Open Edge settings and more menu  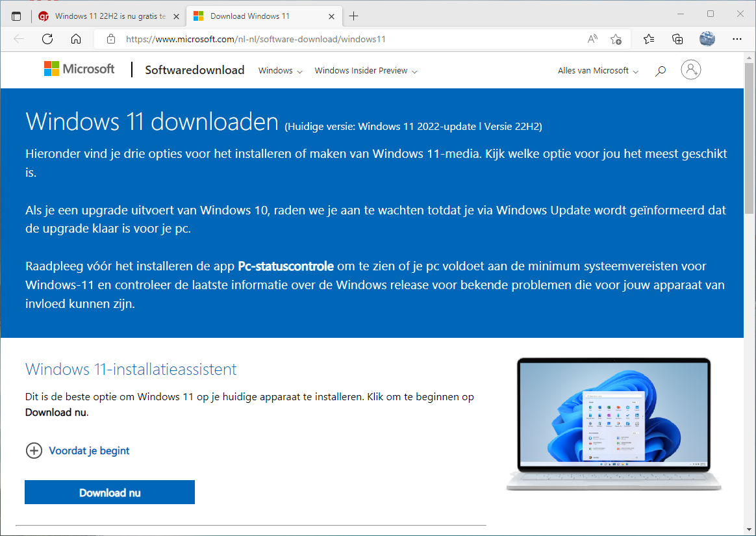click(737, 39)
